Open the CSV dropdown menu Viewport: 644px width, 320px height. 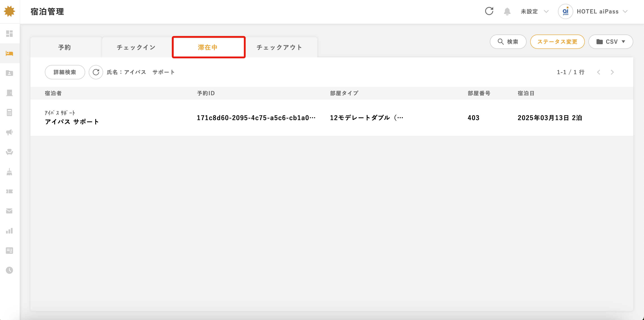coord(610,42)
